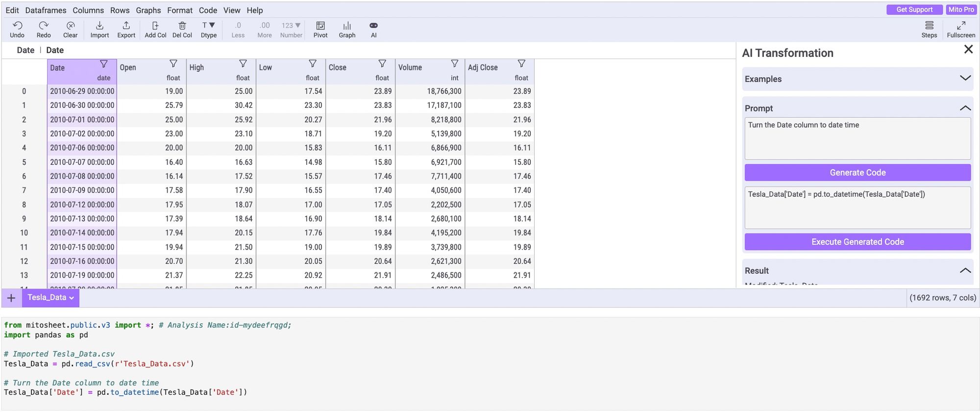
Task: Expand the Examples section
Action: coord(965,78)
